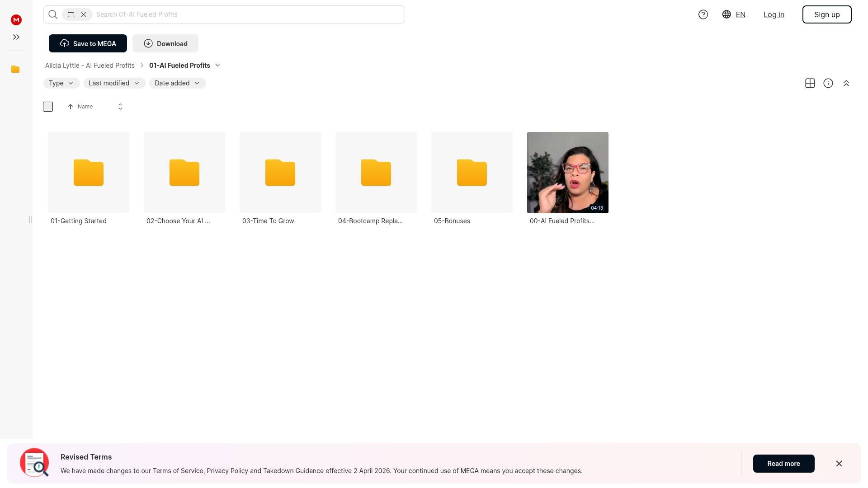Click the search magnifier icon
This screenshot has width=868, height=488.
coord(53,14)
